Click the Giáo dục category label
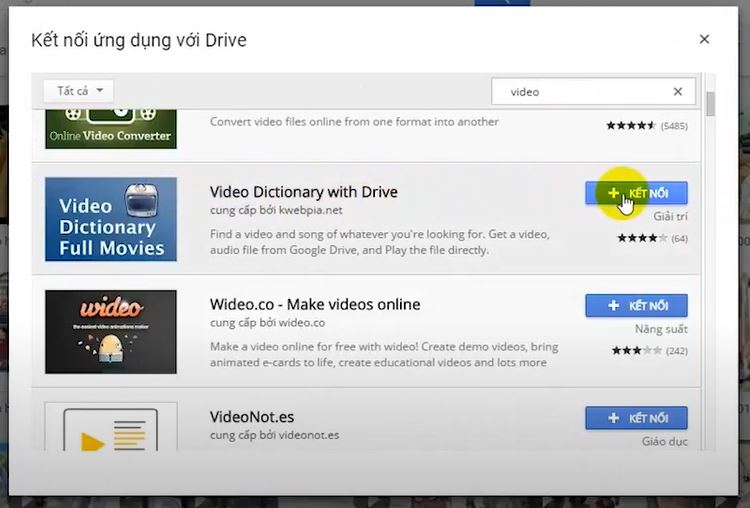750x508 pixels. 664,442
